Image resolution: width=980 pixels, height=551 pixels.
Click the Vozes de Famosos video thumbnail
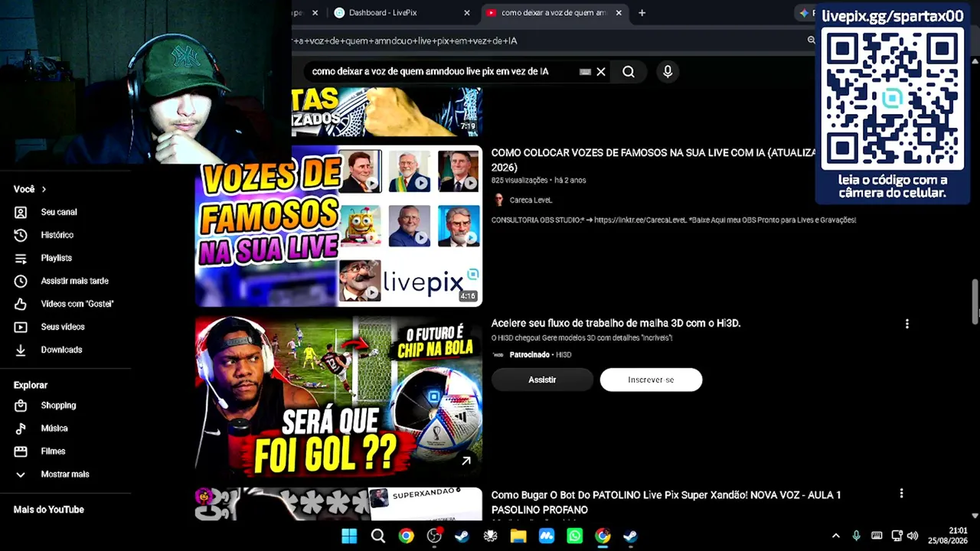click(x=338, y=226)
